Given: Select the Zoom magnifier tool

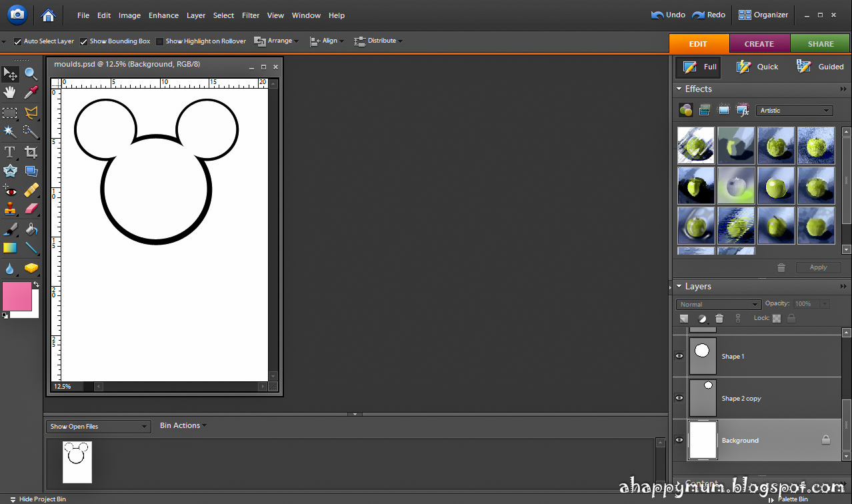Looking at the screenshot, I should 31,73.
